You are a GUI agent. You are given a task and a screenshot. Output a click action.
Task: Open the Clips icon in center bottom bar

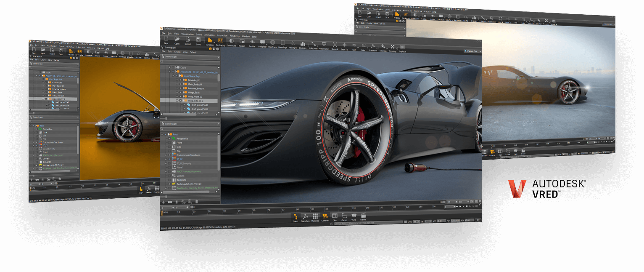(335, 216)
